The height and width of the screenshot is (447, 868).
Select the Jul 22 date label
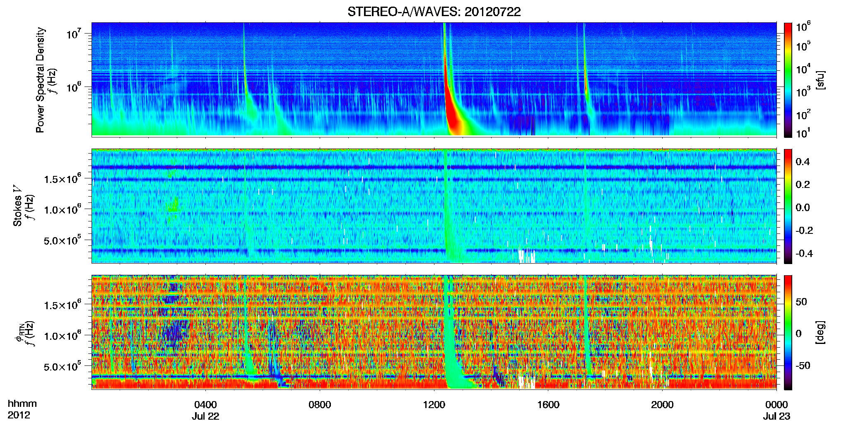point(205,416)
